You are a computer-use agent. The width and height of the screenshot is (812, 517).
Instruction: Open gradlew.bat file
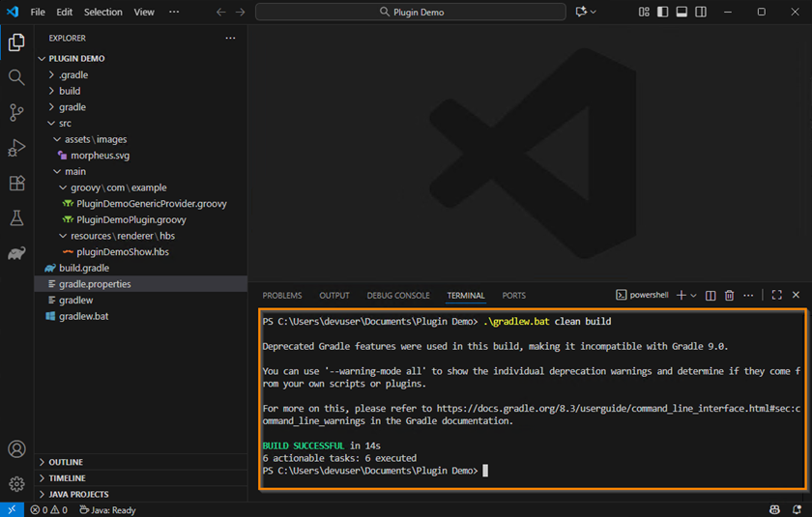(x=141, y=316)
